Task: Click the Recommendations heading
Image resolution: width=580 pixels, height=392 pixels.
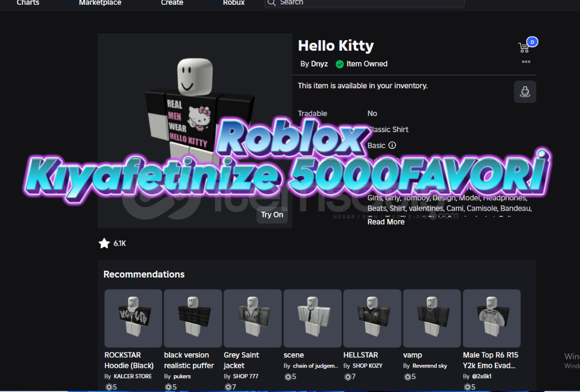Action: [144, 274]
